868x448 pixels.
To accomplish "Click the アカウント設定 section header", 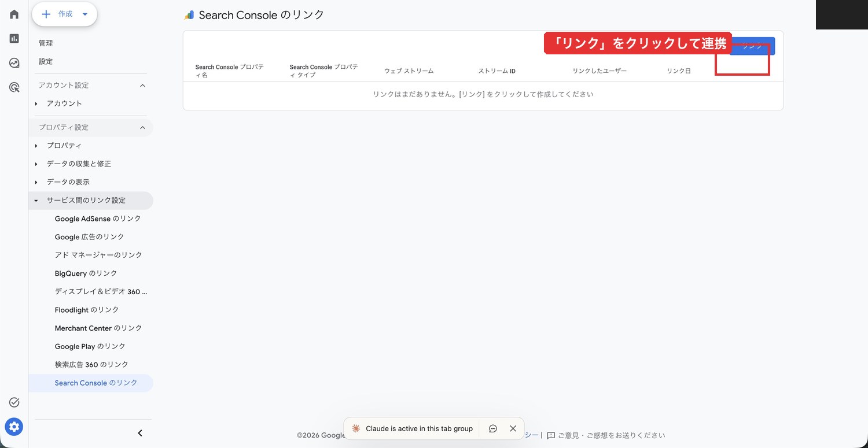I will pos(64,86).
